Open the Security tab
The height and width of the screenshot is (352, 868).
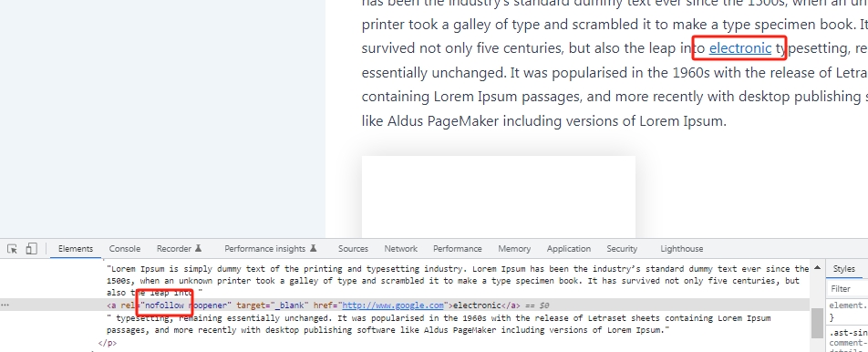[622, 249]
